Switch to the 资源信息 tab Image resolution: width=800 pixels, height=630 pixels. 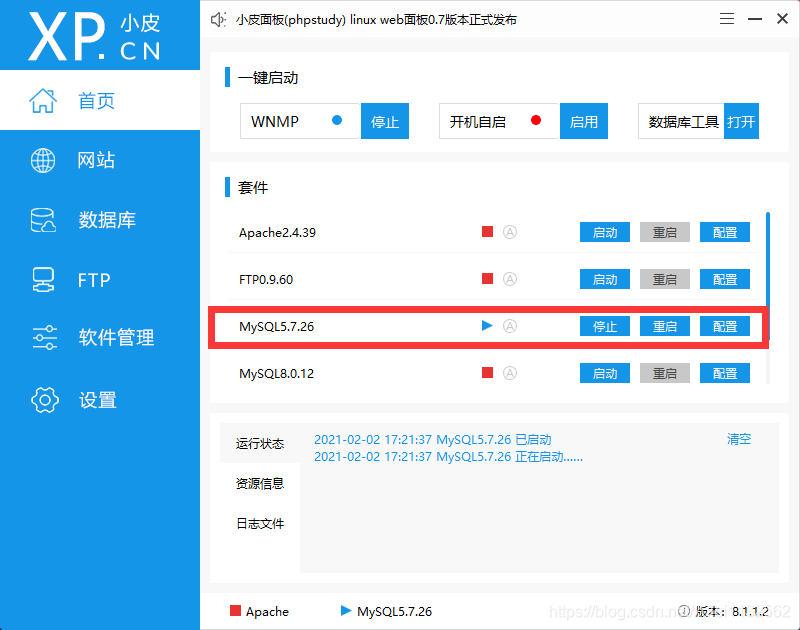pyautogui.click(x=260, y=483)
